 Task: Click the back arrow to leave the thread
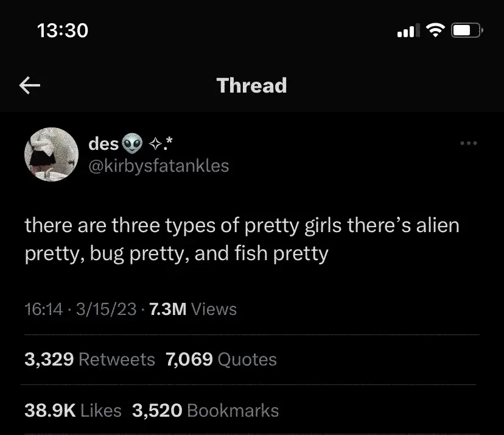point(29,85)
